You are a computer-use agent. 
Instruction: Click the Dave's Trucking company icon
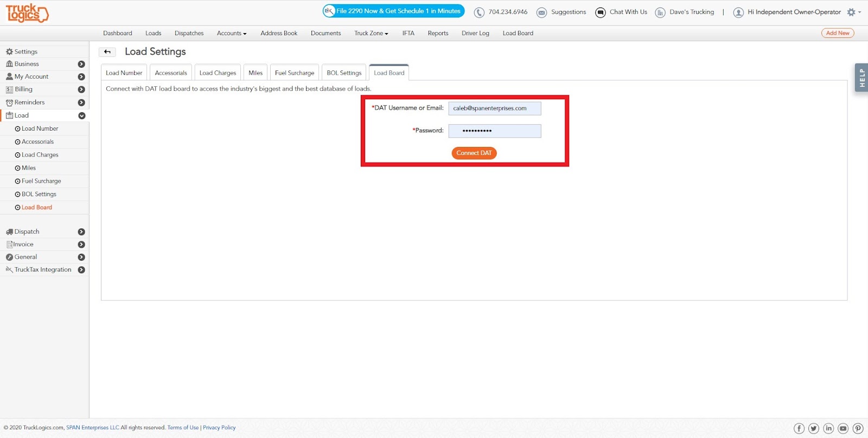[x=660, y=12]
